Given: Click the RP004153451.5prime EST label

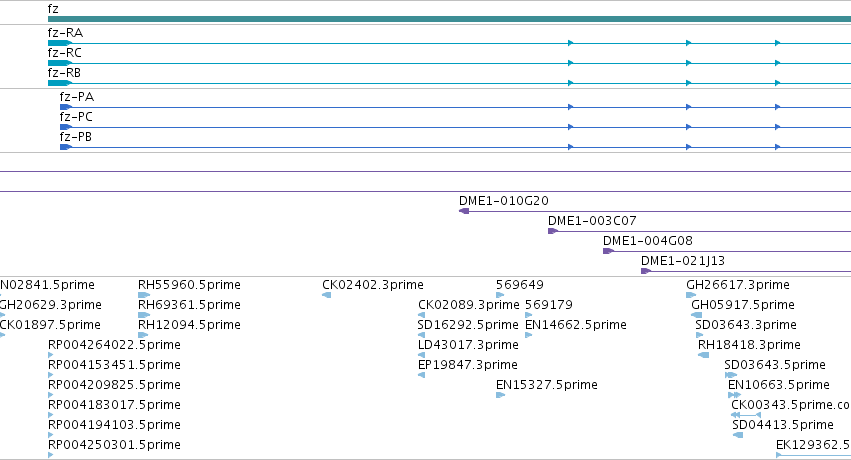Looking at the screenshot, I should pyautogui.click(x=115, y=366).
